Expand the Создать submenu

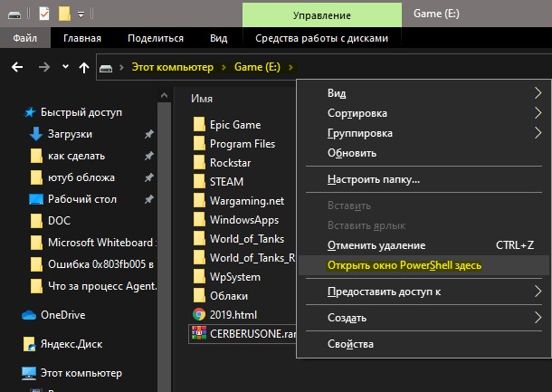[x=424, y=318]
